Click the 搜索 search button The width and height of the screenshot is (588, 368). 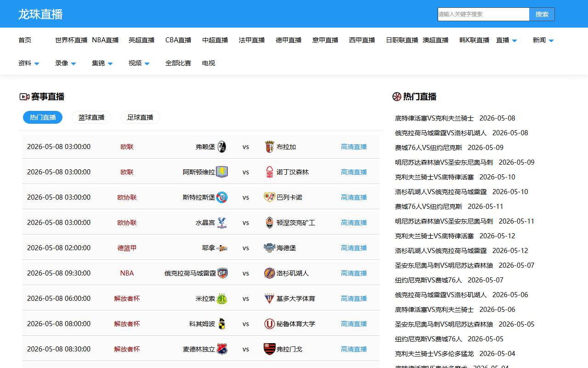[x=542, y=14]
